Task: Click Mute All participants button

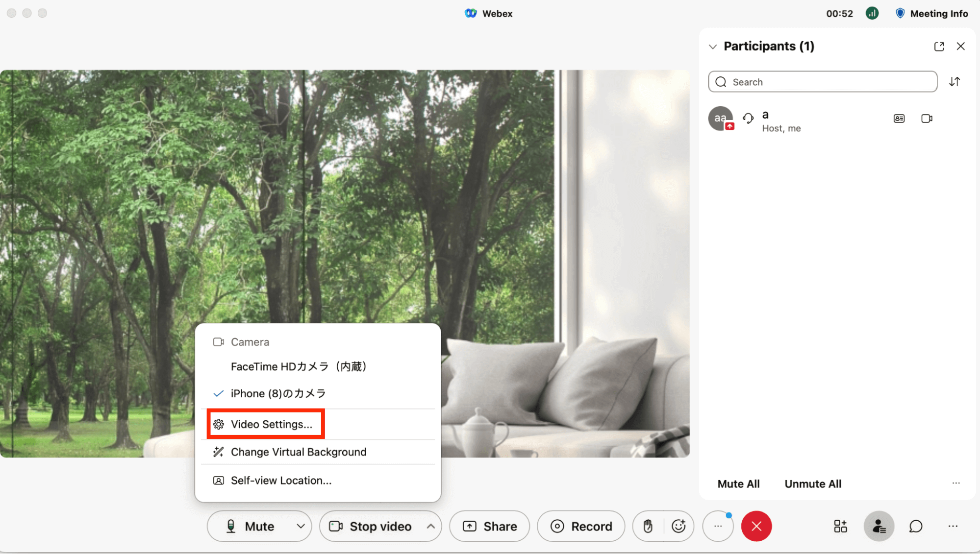Action: (738, 483)
